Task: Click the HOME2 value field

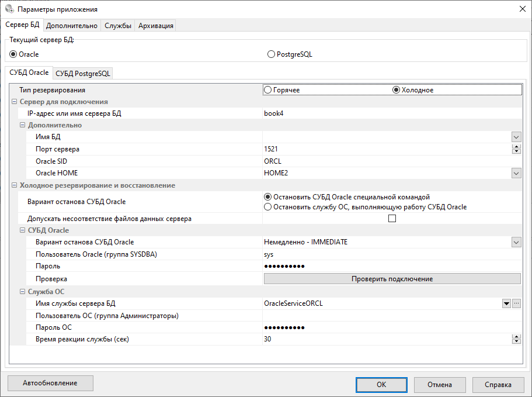Action: (387, 173)
